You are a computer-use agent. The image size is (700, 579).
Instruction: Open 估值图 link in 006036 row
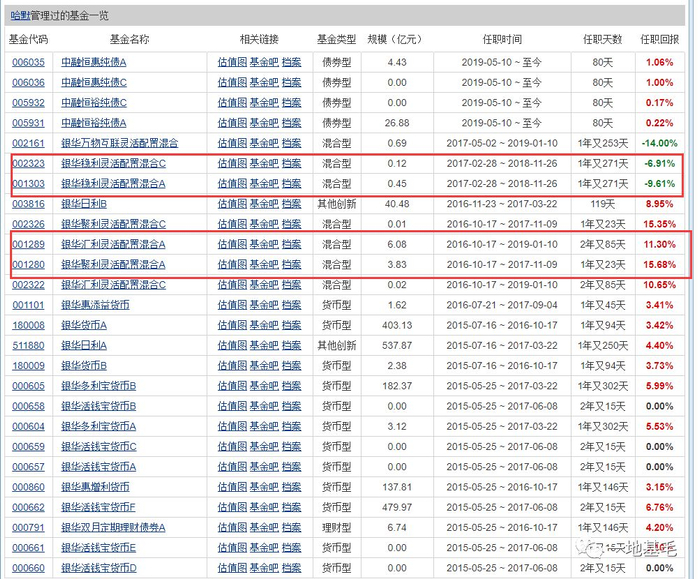click(232, 83)
